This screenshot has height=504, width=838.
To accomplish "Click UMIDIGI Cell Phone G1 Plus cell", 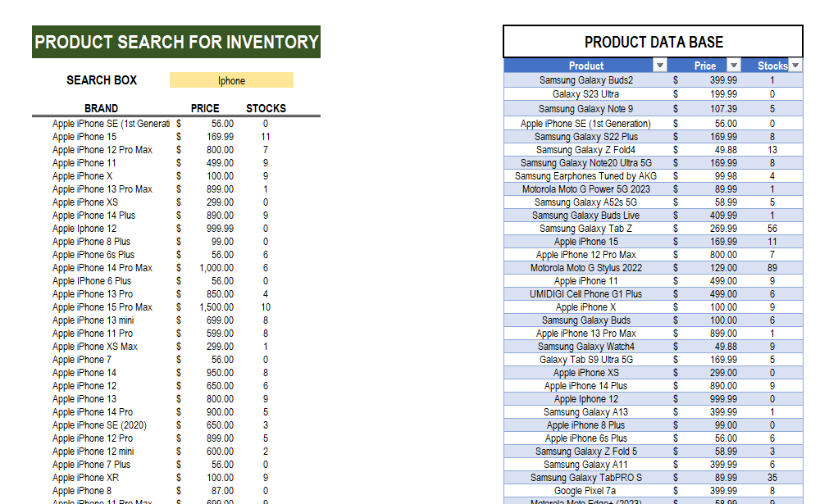I will click(586, 294).
